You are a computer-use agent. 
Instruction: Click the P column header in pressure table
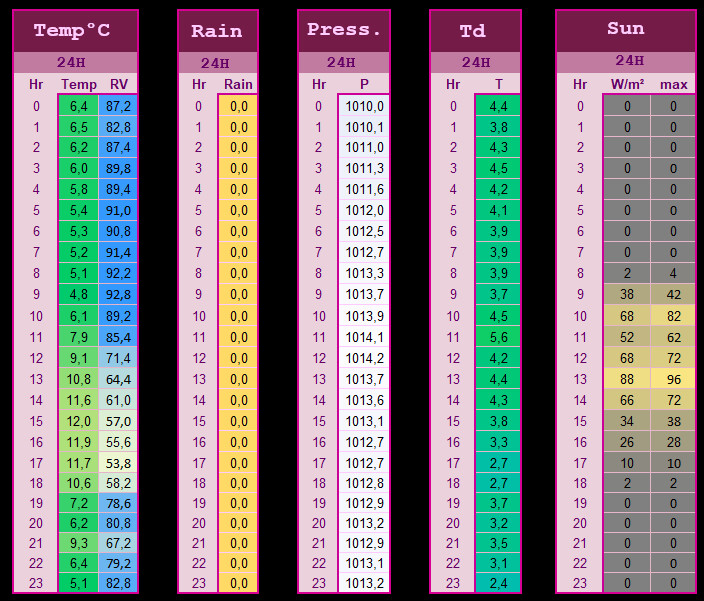coord(364,84)
